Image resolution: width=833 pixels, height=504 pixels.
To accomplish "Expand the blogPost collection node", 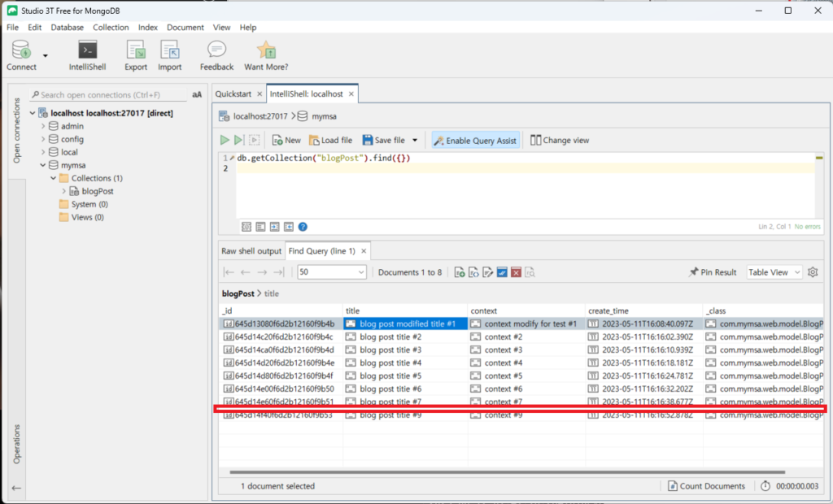I will [63, 191].
